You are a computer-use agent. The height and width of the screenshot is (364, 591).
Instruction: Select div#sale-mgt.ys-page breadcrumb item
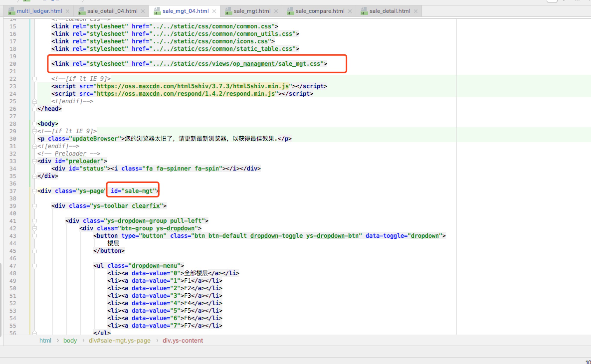click(119, 341)
